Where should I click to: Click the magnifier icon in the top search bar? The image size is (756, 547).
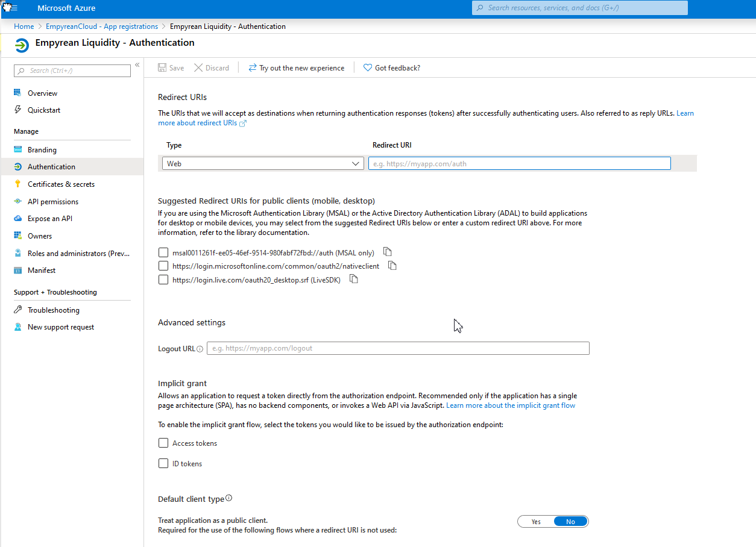pos(480,8)
